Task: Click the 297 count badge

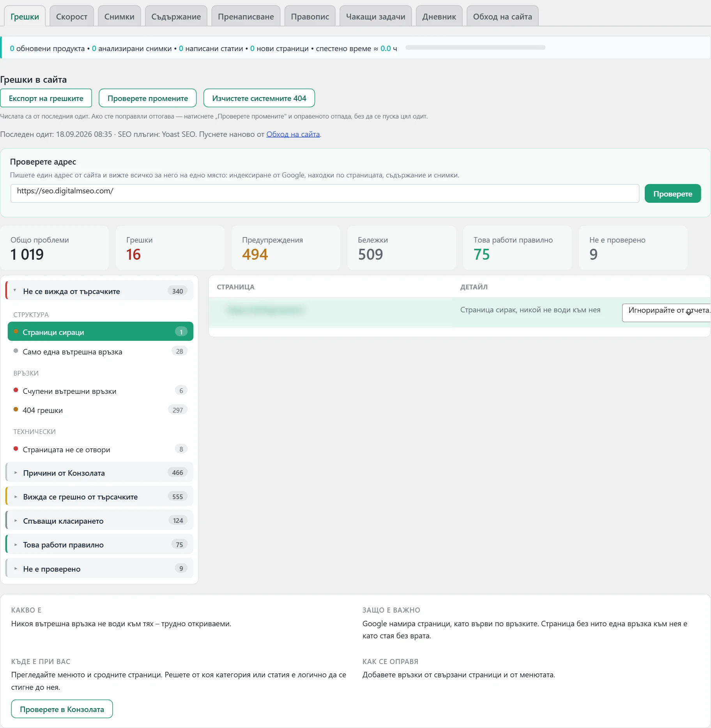Action: click(x=178, y=410)
